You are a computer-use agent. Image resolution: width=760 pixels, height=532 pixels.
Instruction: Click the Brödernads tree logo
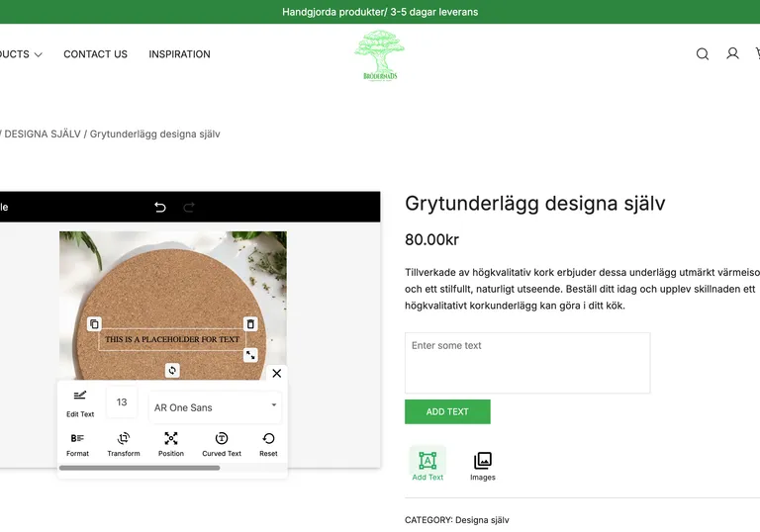(380, 55)
